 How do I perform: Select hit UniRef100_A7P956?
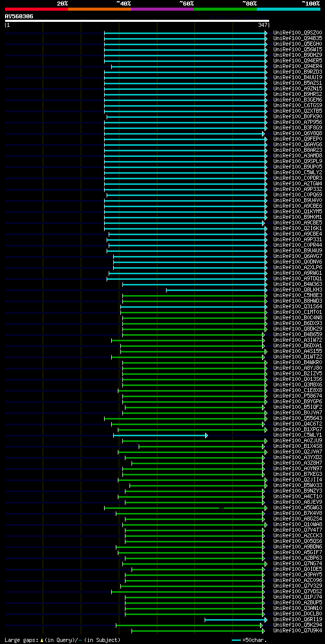click(298, 122)
